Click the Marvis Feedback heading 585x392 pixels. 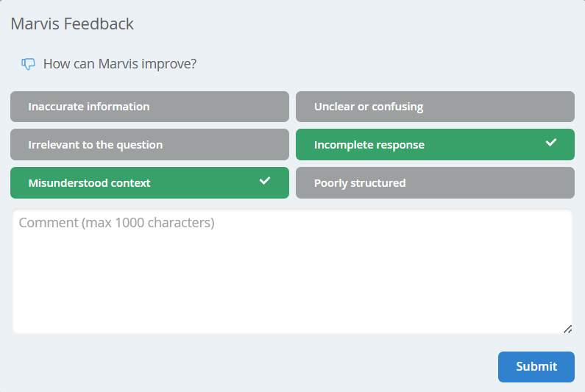72,24
